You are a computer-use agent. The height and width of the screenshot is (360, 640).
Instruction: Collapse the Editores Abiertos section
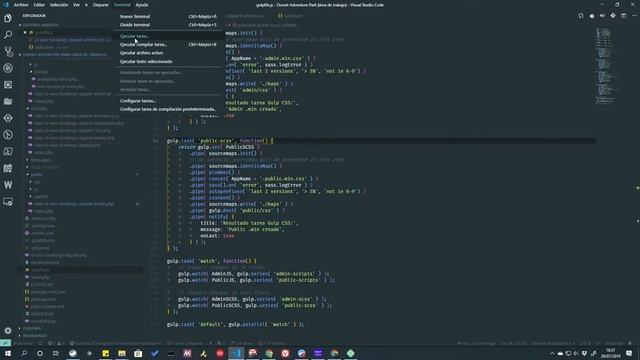40,25
